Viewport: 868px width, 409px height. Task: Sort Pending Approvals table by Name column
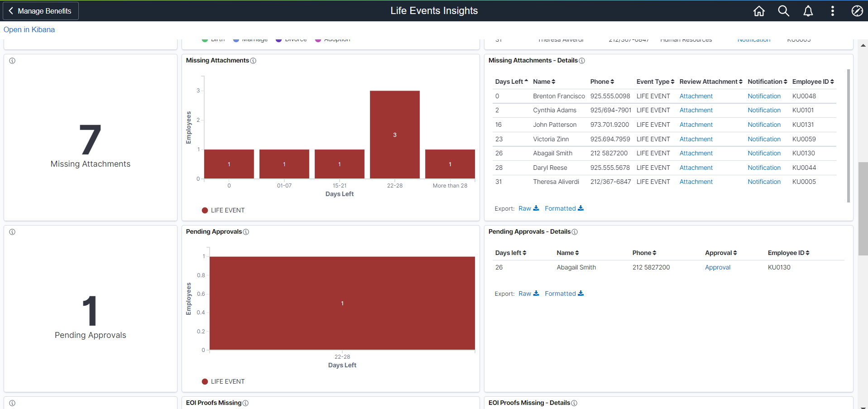567,253
